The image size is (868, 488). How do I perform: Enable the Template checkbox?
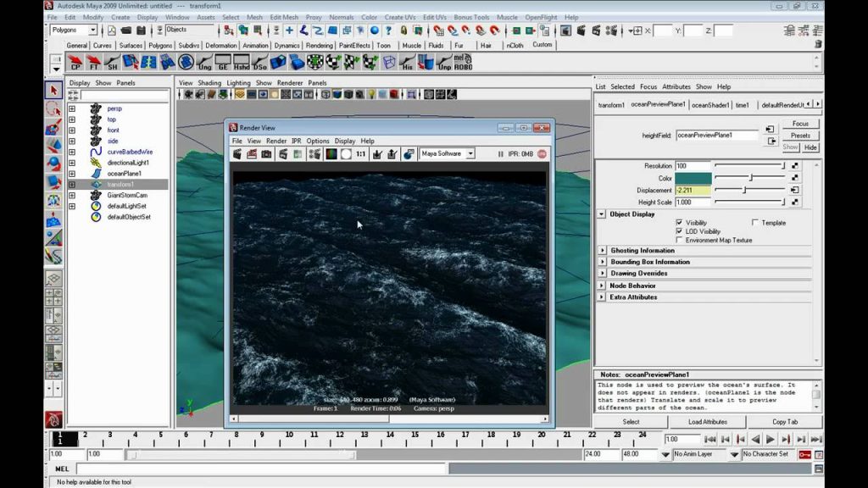click(755, 223)
